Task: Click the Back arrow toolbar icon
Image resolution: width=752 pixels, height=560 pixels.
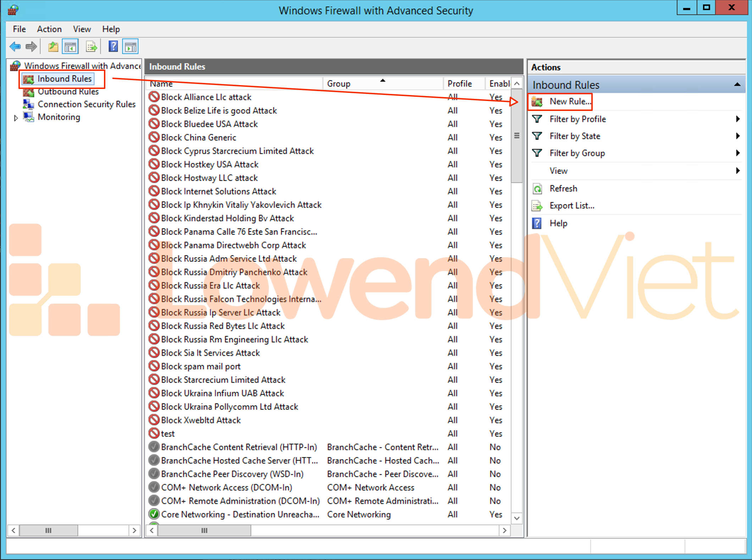Action: coord(15,46)
